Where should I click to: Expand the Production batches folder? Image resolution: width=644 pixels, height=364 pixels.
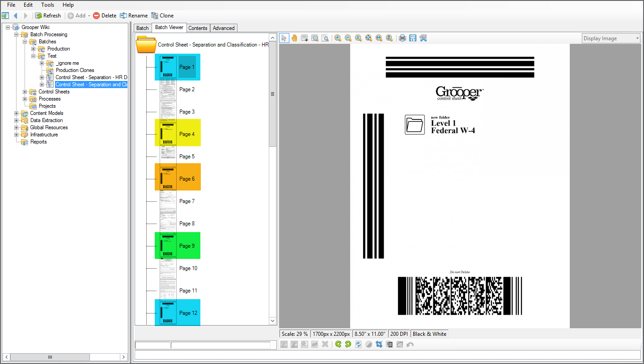pos(34,49)
